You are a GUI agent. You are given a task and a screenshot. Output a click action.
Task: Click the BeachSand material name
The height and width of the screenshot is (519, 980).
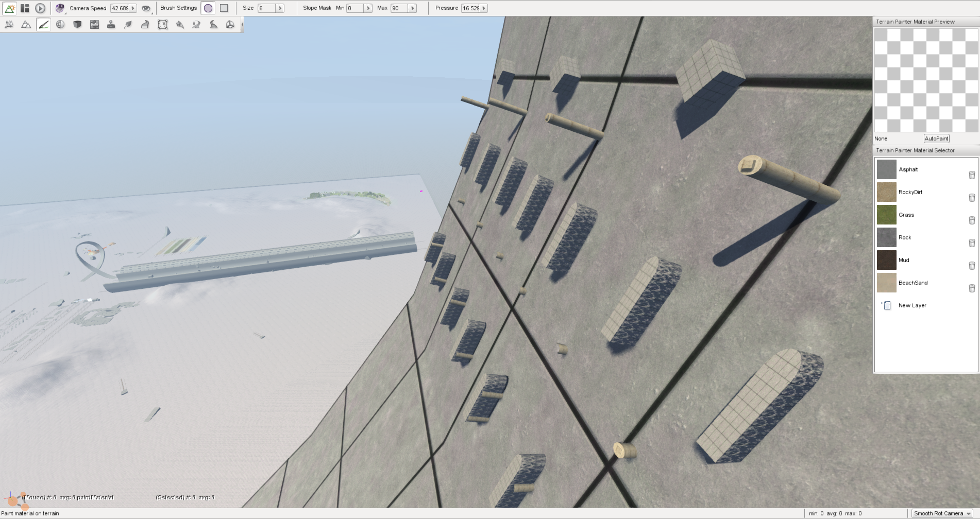(913, 283)
